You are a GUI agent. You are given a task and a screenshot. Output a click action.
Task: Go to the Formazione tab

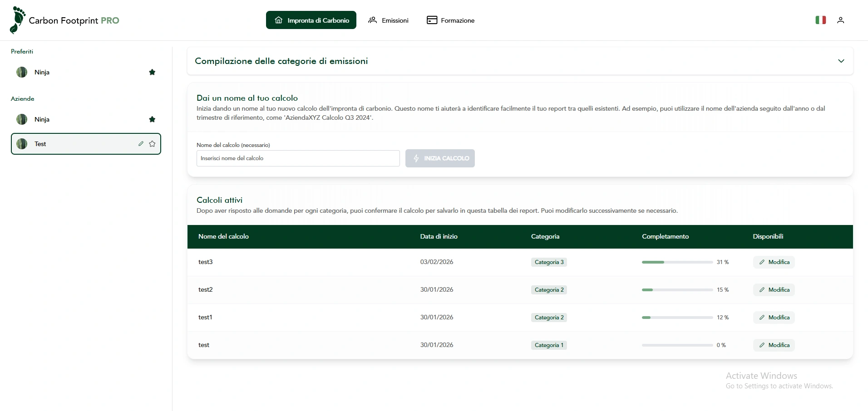pyautogui.click(x=451, y=20)
